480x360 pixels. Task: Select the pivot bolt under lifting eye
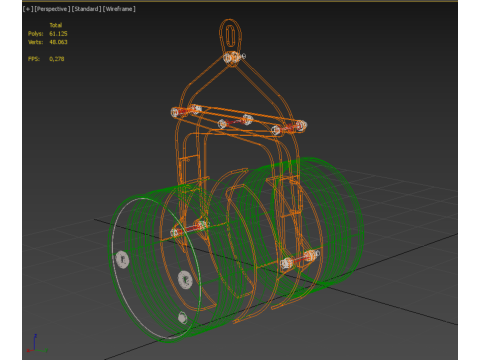point(234,57)
